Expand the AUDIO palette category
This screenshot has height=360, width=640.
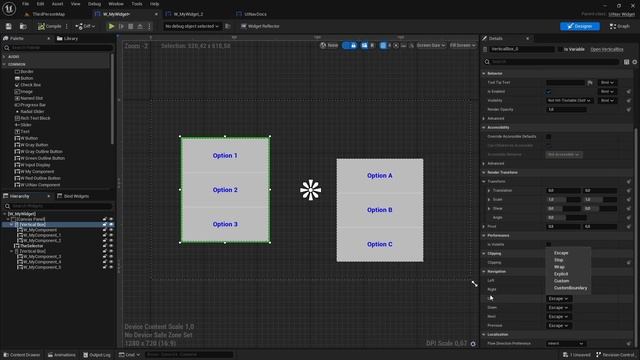click(x=4, y=57)
